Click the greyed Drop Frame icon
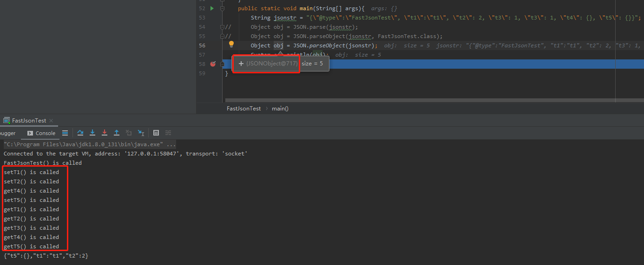644x265 pixels. [129, 133]
